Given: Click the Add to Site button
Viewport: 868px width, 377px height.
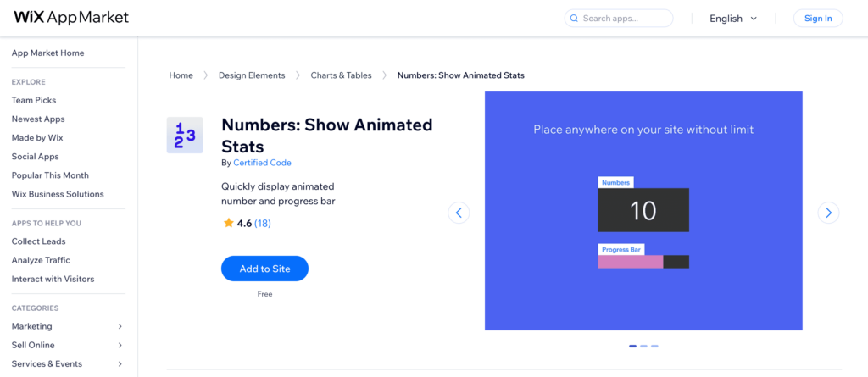Looking at the screenshot, I should pos(264,269).
